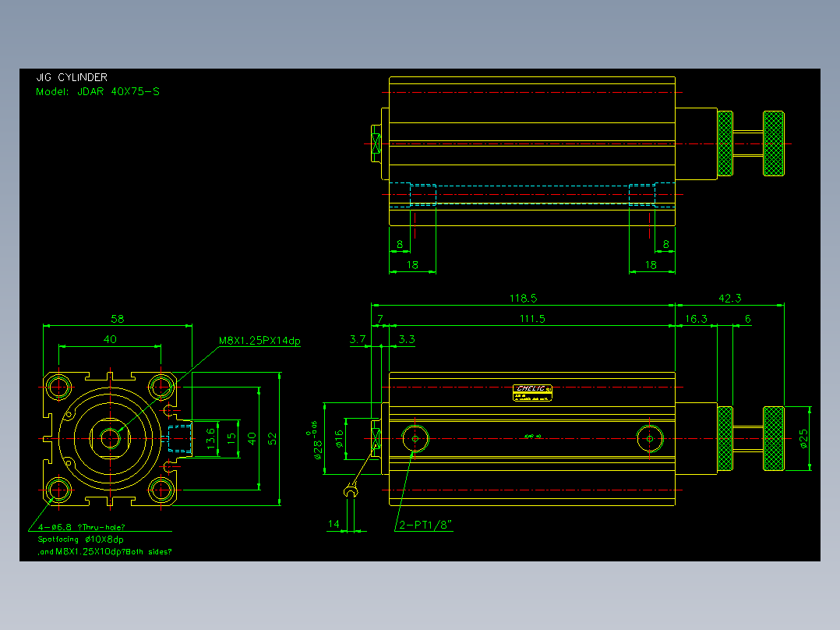Click the 118.5 overall length dimension
The image size is (840, 630).
point(523,298)
